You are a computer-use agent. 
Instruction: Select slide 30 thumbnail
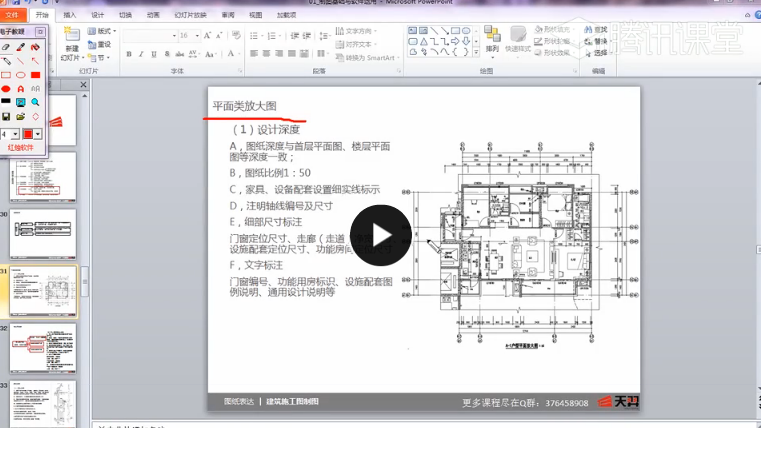[43, 234]
